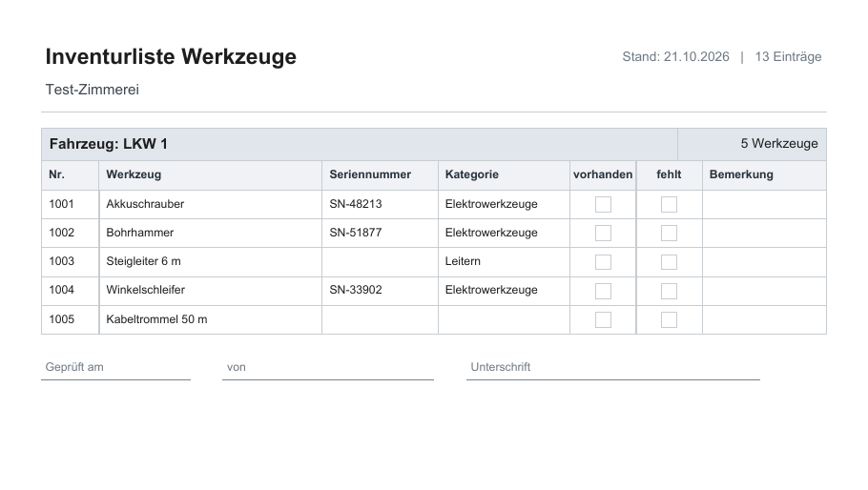Click the 'Akkuschrauber' tool name
This screenshot has height=490, width=868.
click(x=145, y=204)
